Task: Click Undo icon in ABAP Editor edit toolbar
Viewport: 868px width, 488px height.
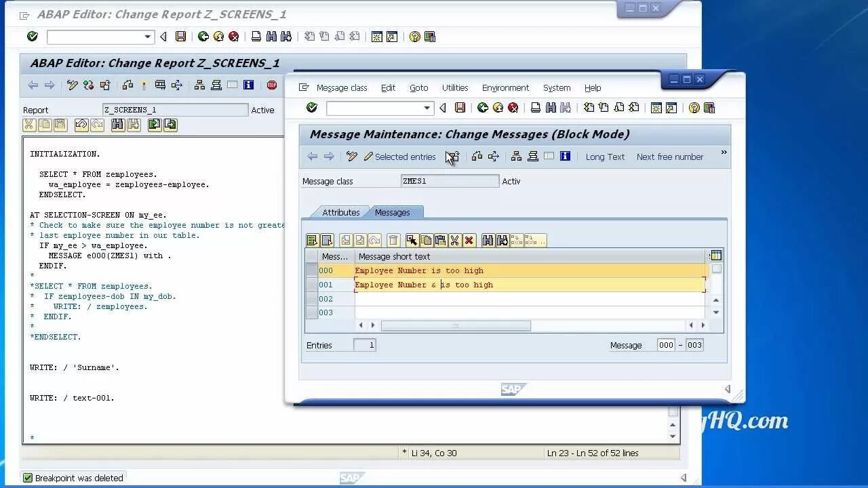Action: [x=81, y=125]
